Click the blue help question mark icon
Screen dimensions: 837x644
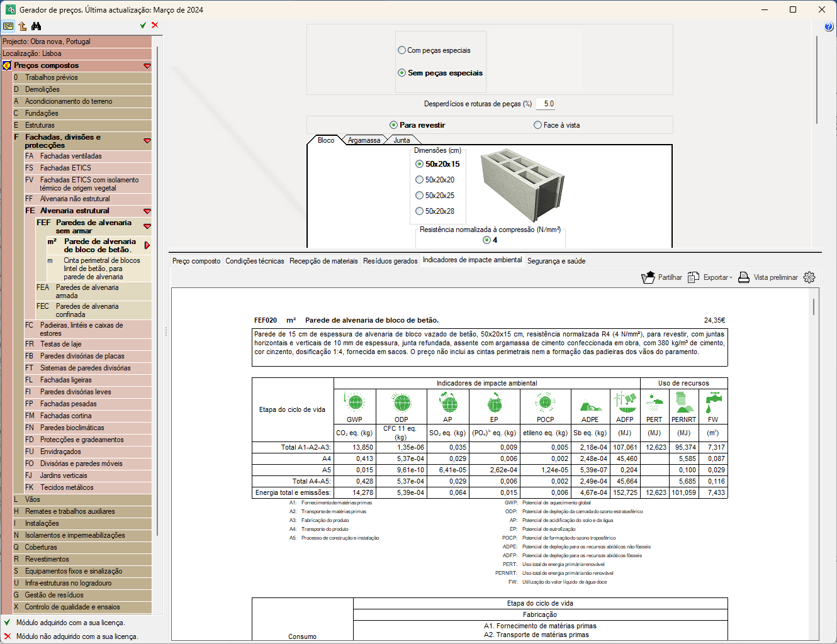click(828, 26)
